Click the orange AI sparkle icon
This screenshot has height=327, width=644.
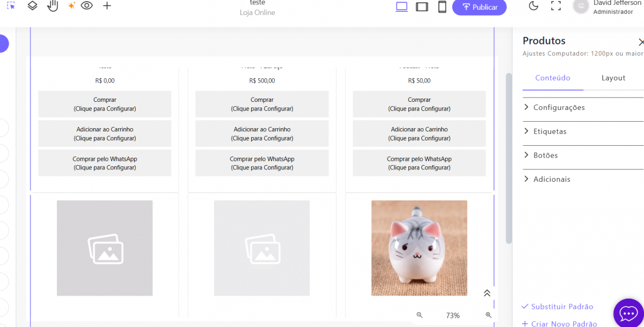click(x=71, y=6)
